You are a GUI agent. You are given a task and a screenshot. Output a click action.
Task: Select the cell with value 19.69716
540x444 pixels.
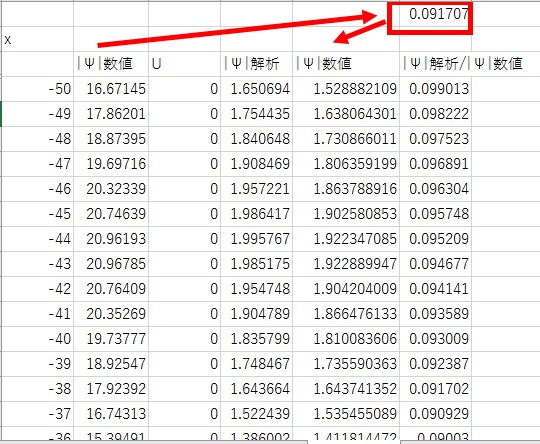tap(111, 164)
